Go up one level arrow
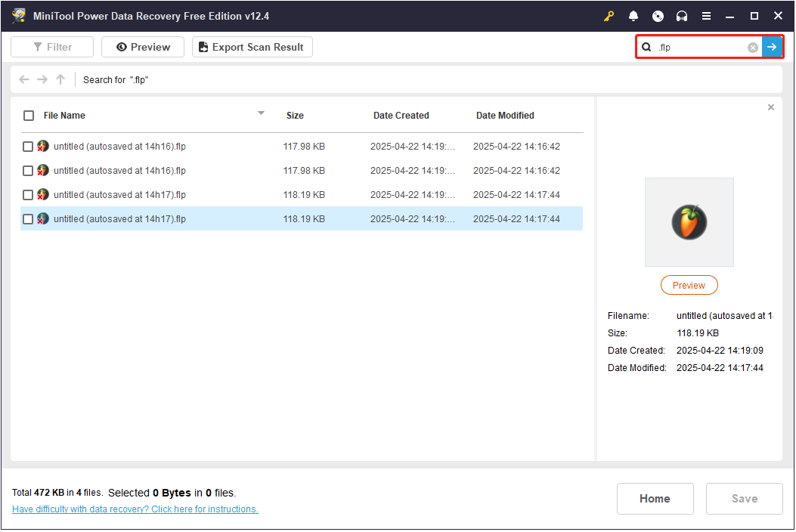 [x=60, y=79]
